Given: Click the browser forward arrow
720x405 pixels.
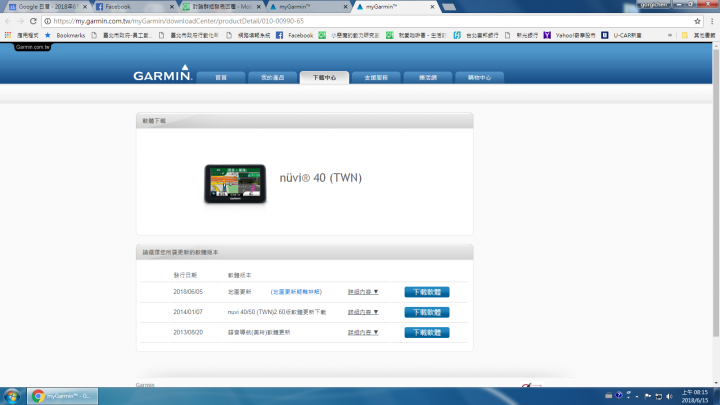Looking at the screenshot, I should click(x=20, y=21).
